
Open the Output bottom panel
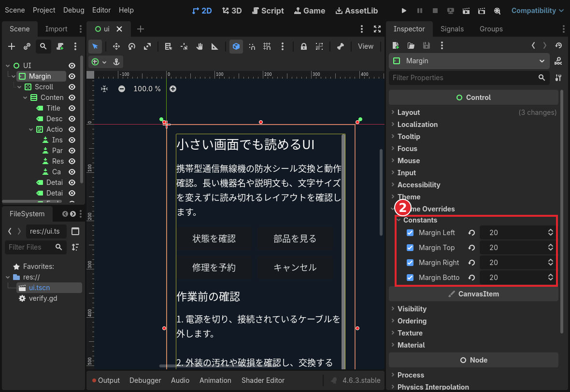click(x=106, y=380)
